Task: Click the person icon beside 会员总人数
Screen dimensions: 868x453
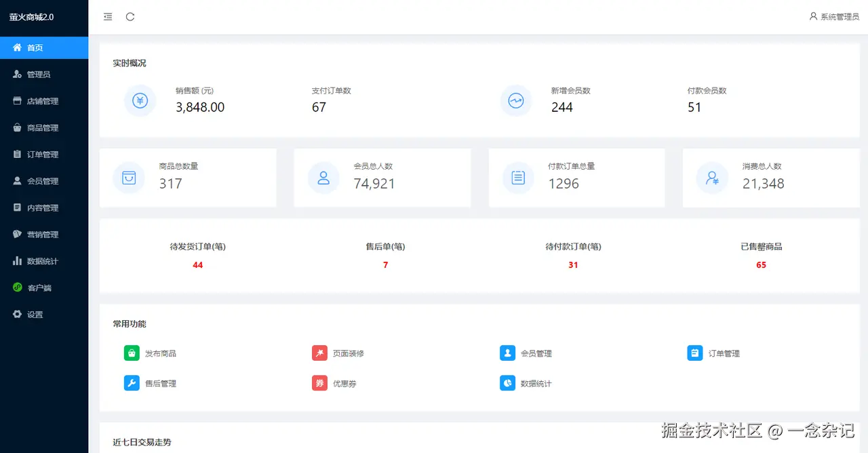Action: [x=323, y=178]
